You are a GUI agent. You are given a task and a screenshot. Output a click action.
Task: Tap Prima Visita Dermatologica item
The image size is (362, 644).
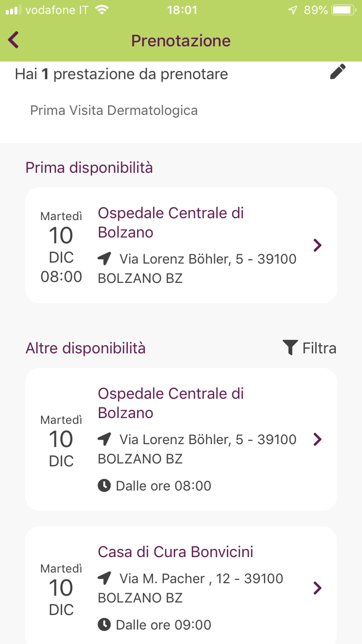(114, 111)
